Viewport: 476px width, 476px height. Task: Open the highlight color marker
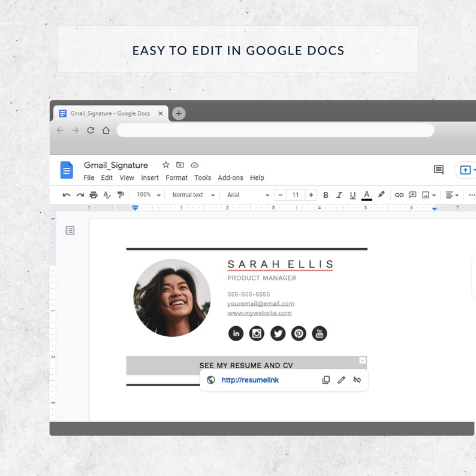[381, 194]
